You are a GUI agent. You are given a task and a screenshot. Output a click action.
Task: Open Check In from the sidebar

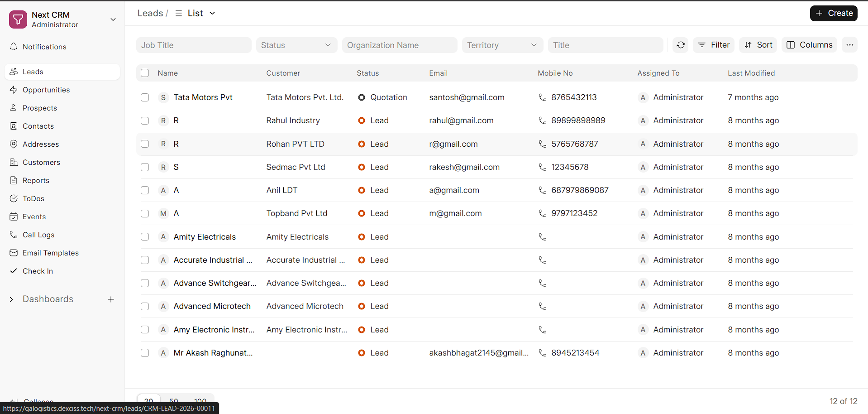click(62, 271)
